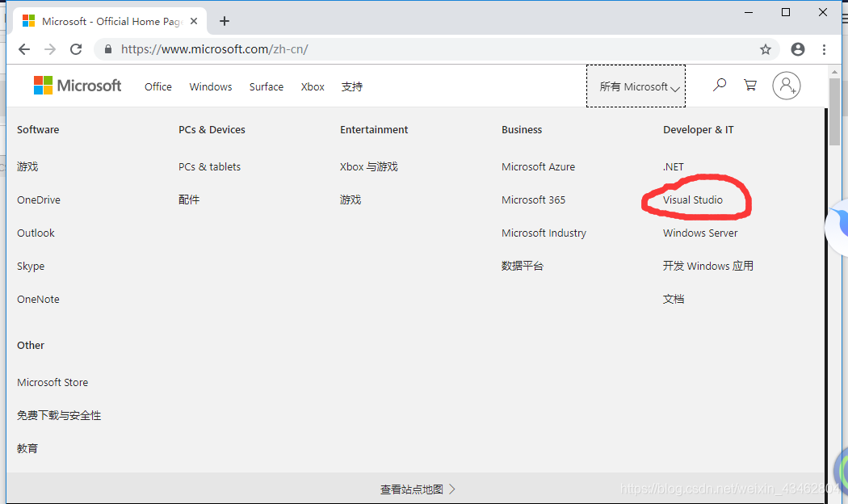Open Surface in the top navigation
This screenshot has width=848, height=504.
pos(266,86)
